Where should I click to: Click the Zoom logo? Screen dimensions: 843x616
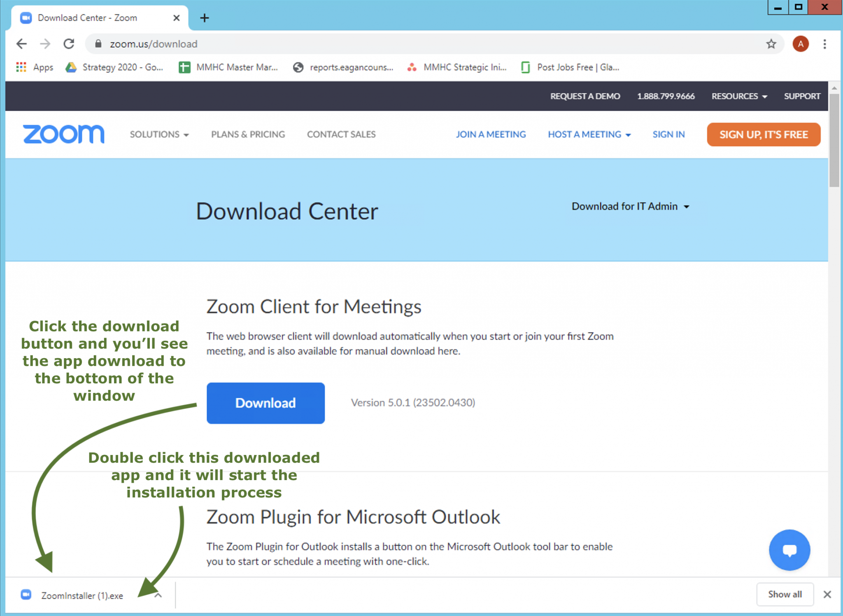click(x=64, y=134)
